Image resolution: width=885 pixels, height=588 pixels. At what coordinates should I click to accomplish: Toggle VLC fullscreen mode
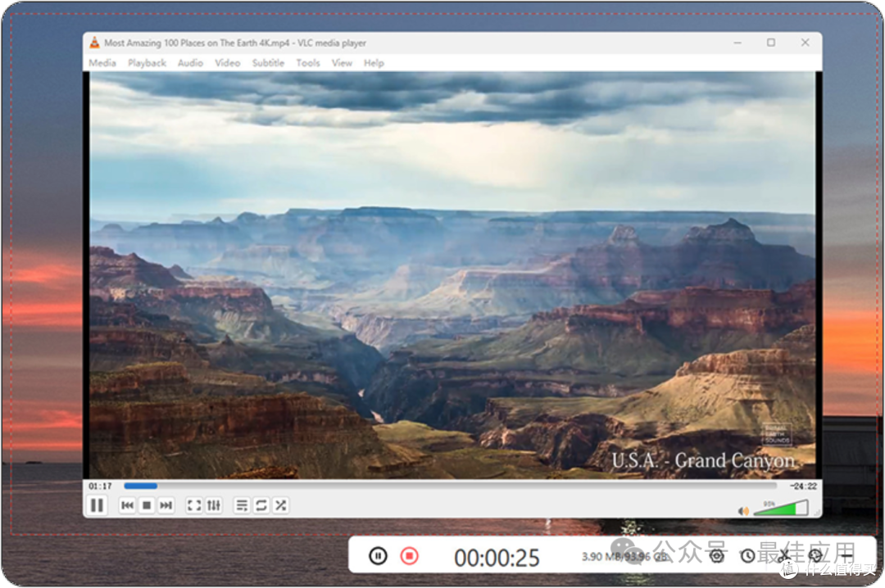(194, 505)
